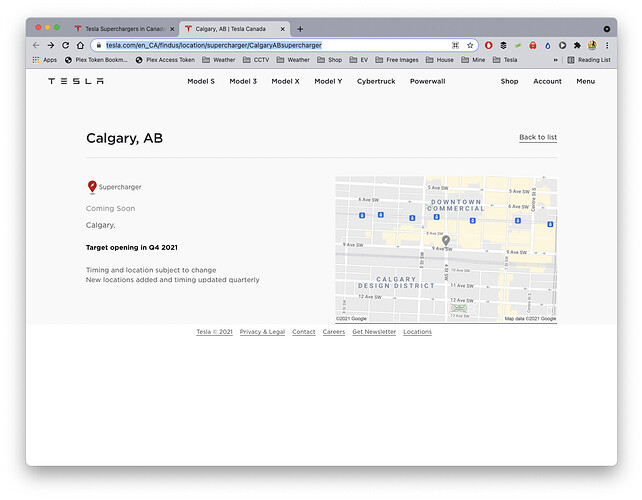Go back to the previous page
Viewport: 642px width, 500px height.
pyautogui.click(x=36, y=45)
